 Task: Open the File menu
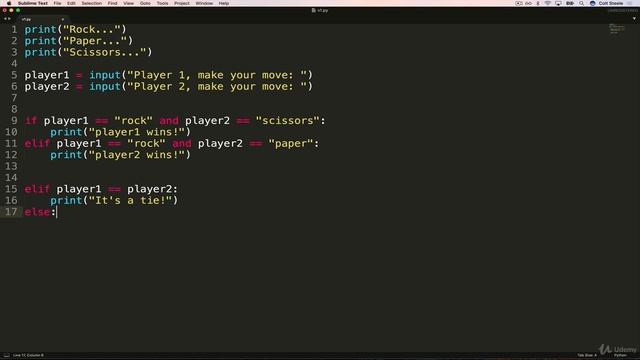coord(58,3)
